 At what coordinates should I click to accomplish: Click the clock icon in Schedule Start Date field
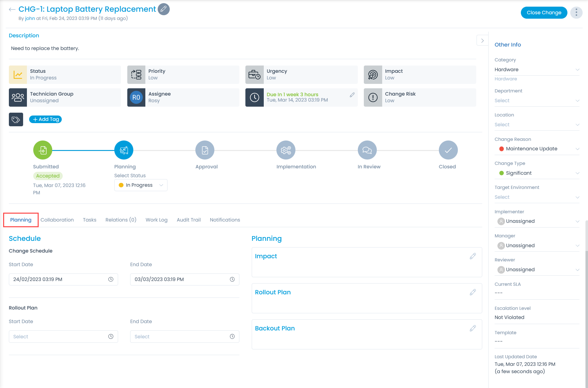[111, 279]
